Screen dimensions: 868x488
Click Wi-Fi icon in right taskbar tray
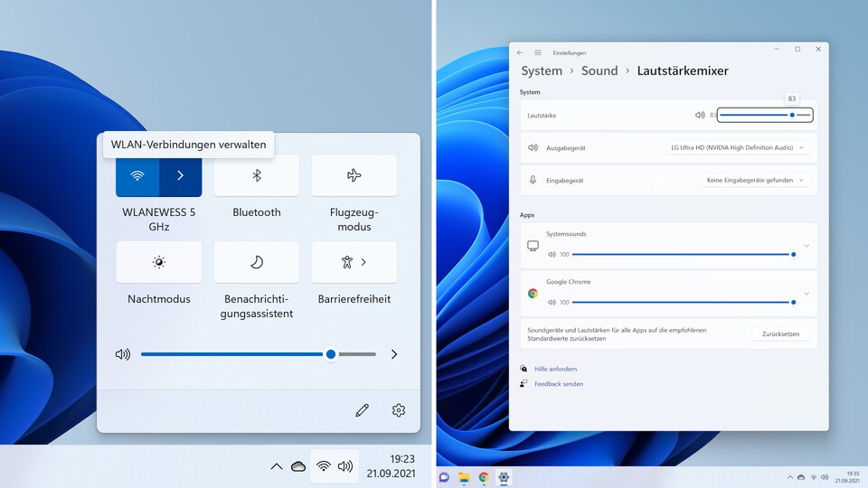point(813,477)
